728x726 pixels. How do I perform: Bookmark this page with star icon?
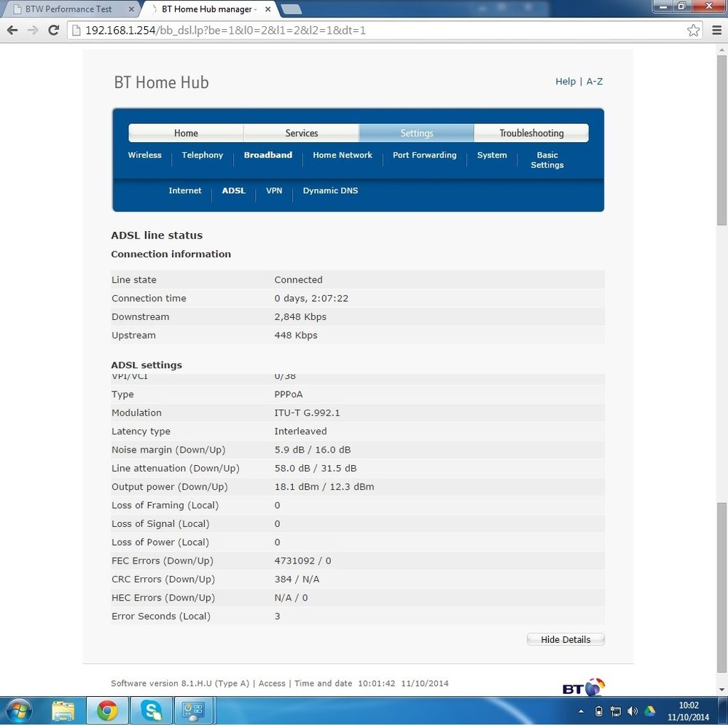[x=693, y=30]
